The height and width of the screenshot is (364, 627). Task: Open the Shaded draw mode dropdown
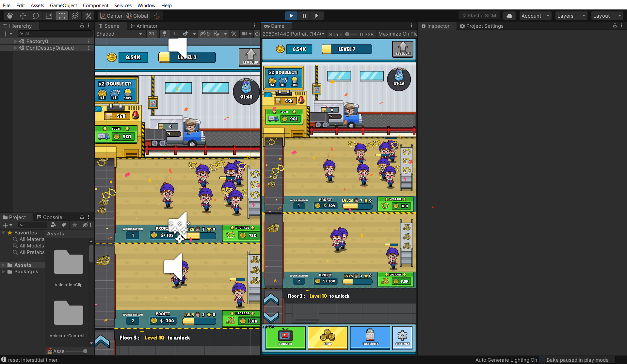(x=119, y=34)
